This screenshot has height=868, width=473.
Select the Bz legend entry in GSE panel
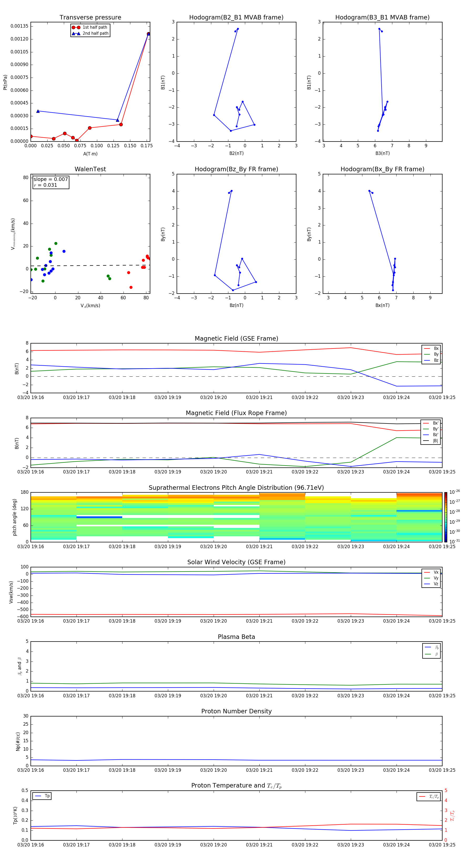431,361
